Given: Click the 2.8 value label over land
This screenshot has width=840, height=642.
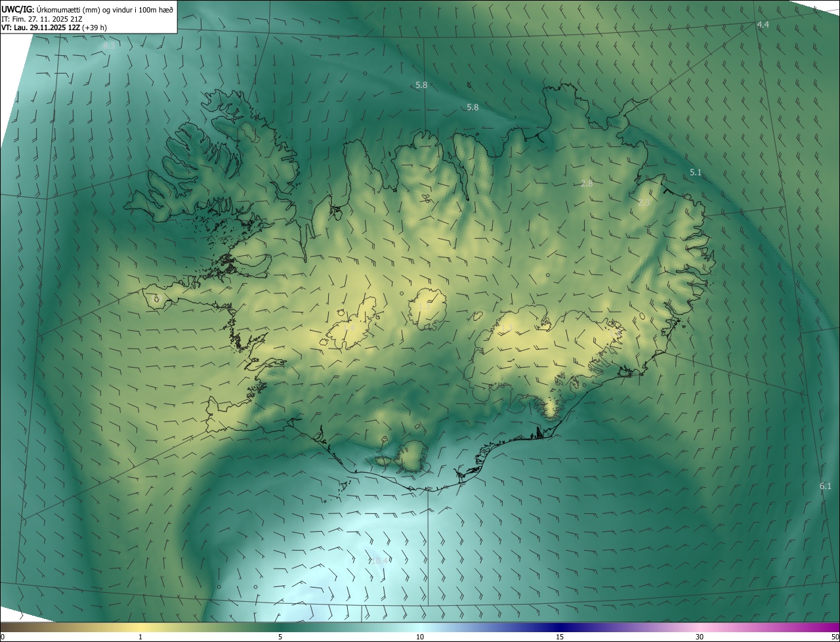Looking at the screenshot, I should pos(587,184).
